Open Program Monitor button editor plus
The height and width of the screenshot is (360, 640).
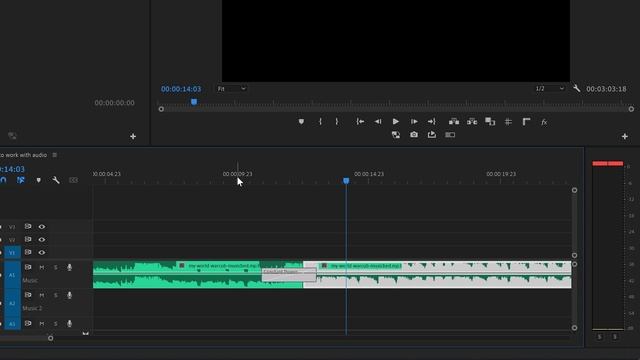click(624, 136)
